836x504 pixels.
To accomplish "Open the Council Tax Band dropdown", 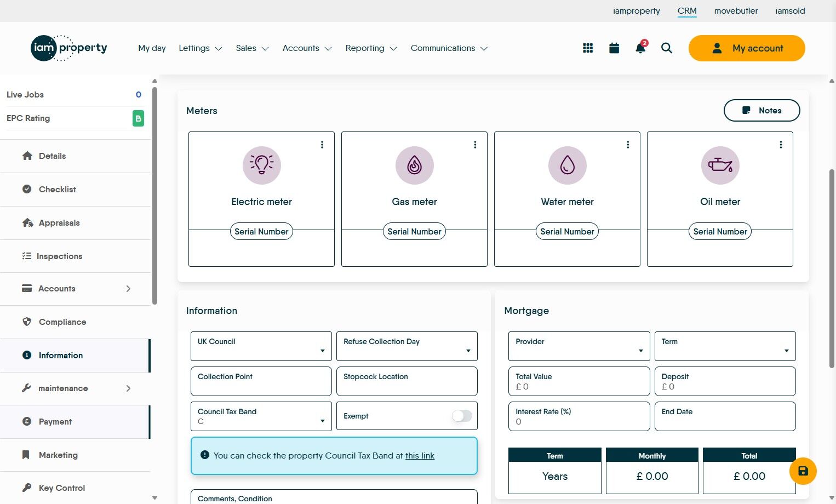I will (x=261, y=416).
